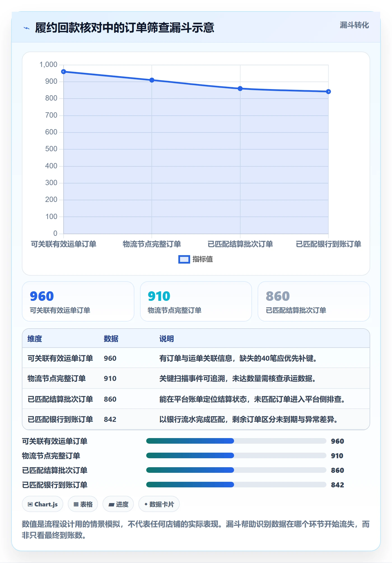392x563 pixels.
Task: Click the 数据卡片 tag
Action: [x=159, y=504]
